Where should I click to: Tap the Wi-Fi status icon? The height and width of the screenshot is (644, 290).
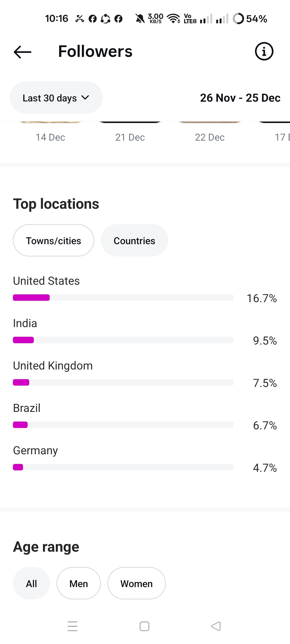[173, 19]
